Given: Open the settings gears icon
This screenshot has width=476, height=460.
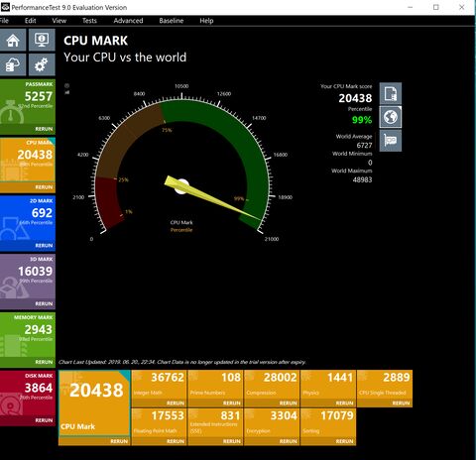Looking at the screenshot, I should tap(42, 64).
